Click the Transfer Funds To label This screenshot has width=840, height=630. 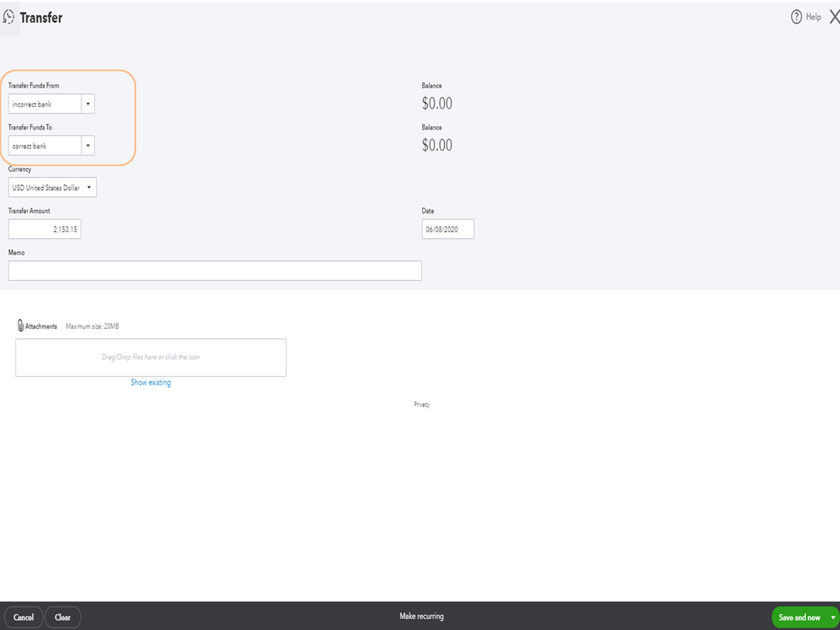pos(30,128)
